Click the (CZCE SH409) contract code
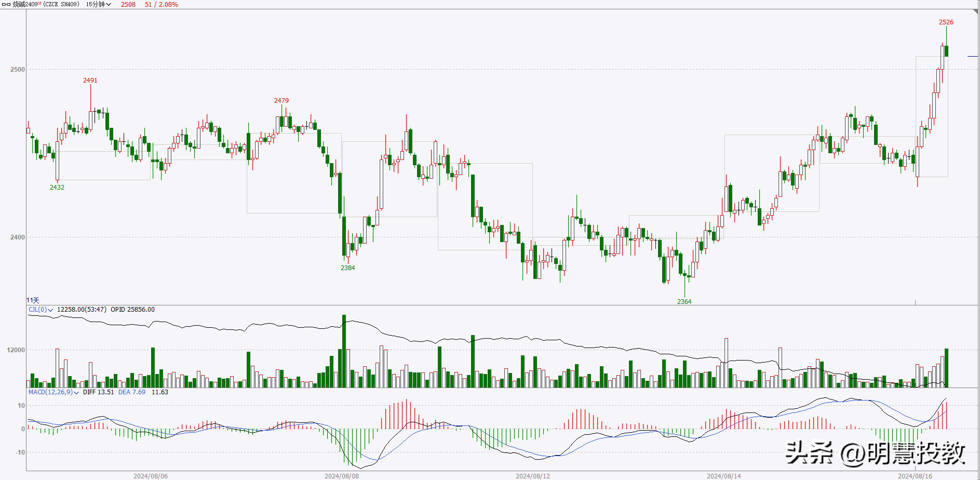Viewport: 980px width, 480px height. 61,4
